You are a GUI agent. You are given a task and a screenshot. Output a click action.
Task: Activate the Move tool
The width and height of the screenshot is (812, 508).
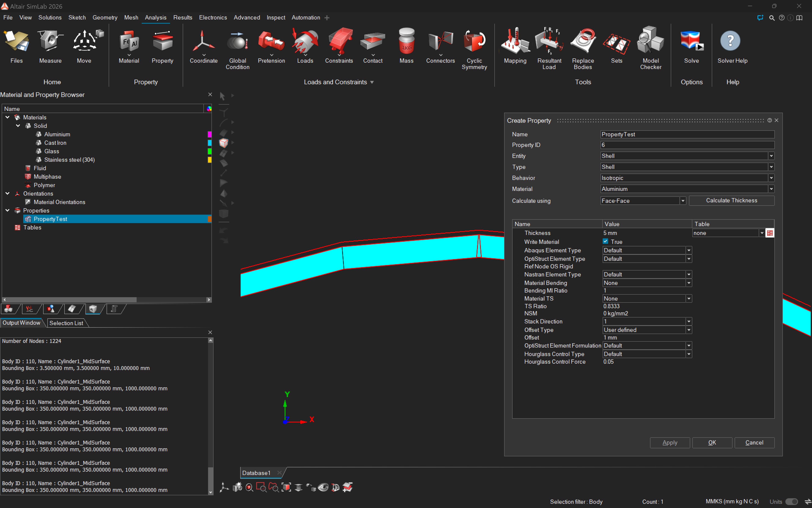[x=84, y=45]
